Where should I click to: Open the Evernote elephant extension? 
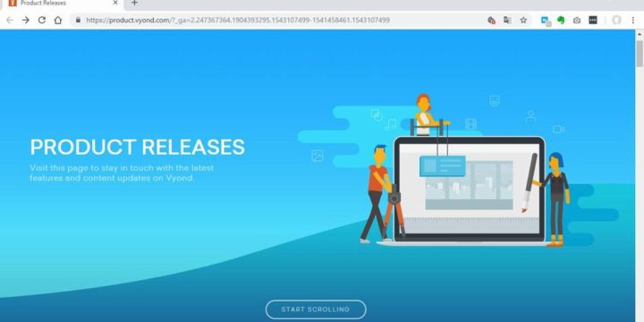coord(561,20)
